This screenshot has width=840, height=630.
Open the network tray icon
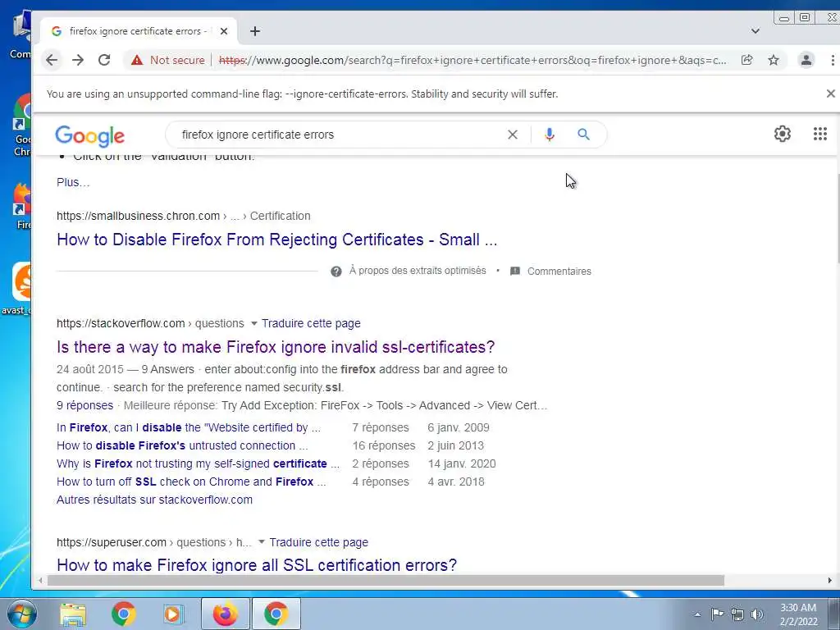coord(737,614)
